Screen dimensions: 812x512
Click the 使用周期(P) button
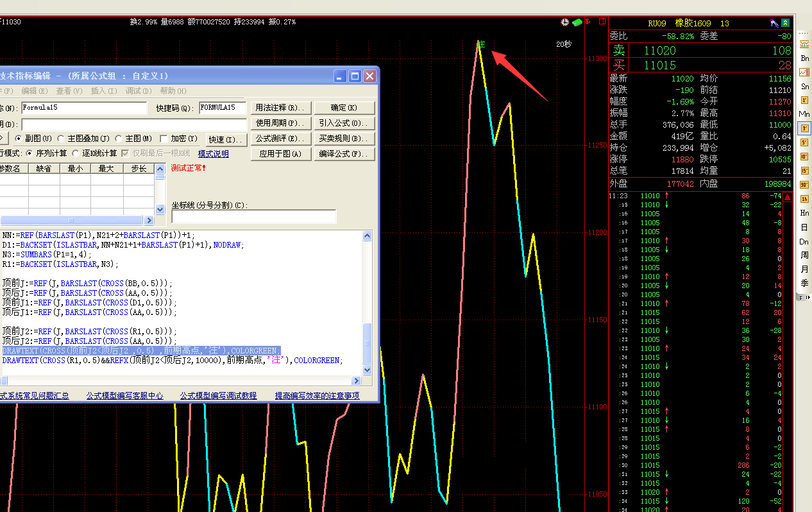pyautogui.click(x=280, y=123)
